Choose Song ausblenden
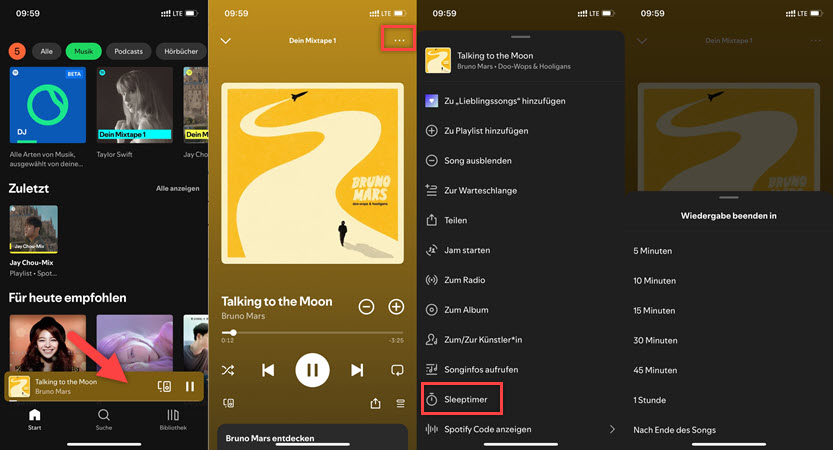The image size is (833, 450). pos(478,160)
